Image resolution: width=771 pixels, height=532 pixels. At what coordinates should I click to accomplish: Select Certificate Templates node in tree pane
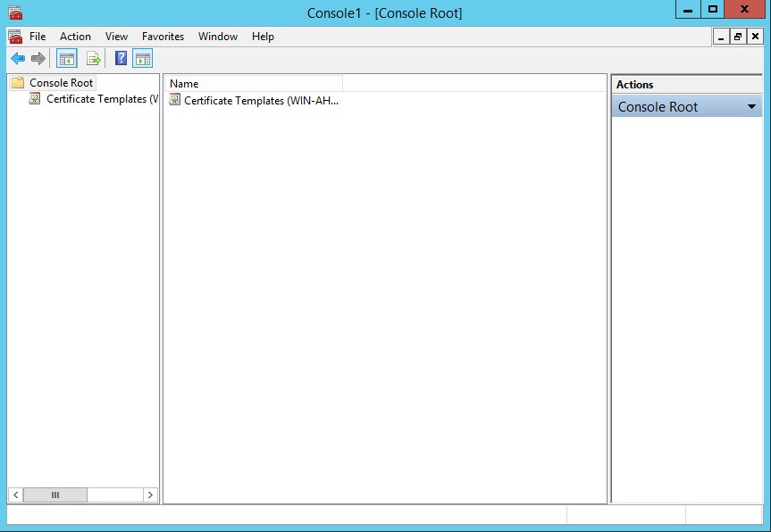pyautogui.click(x=102, y=99)
